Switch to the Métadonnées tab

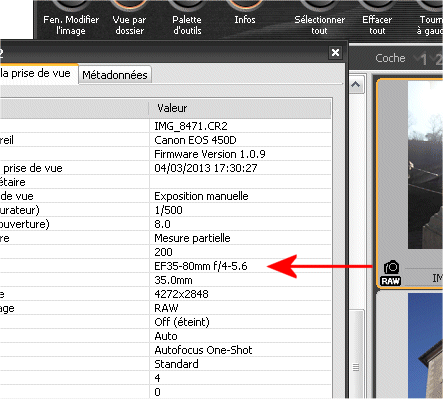[x=115, y=75]
